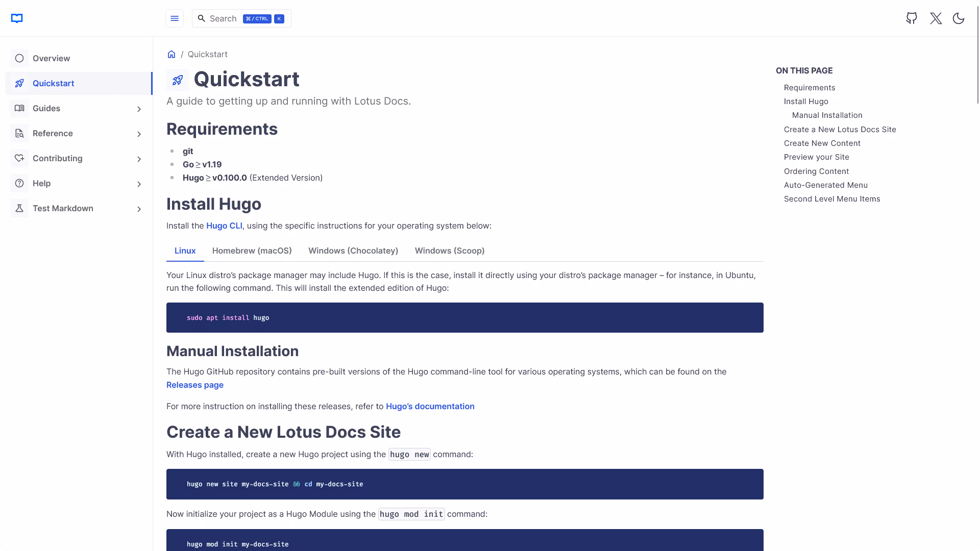Viewport: 980px width, 551px height.
Task: Expand the Test Markdown section chevron
Action: 139,209
